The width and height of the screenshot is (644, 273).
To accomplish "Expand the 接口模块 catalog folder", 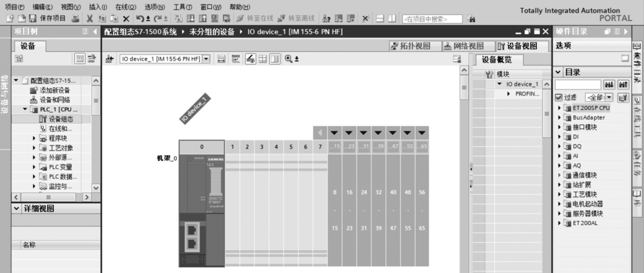I will [x=559, y=127].
